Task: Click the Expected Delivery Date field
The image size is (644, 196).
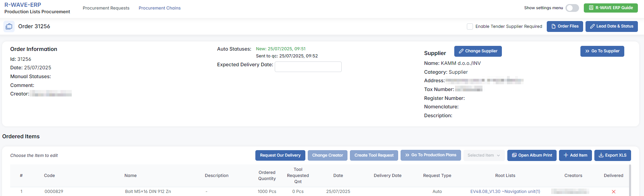Action: point(308,67)
